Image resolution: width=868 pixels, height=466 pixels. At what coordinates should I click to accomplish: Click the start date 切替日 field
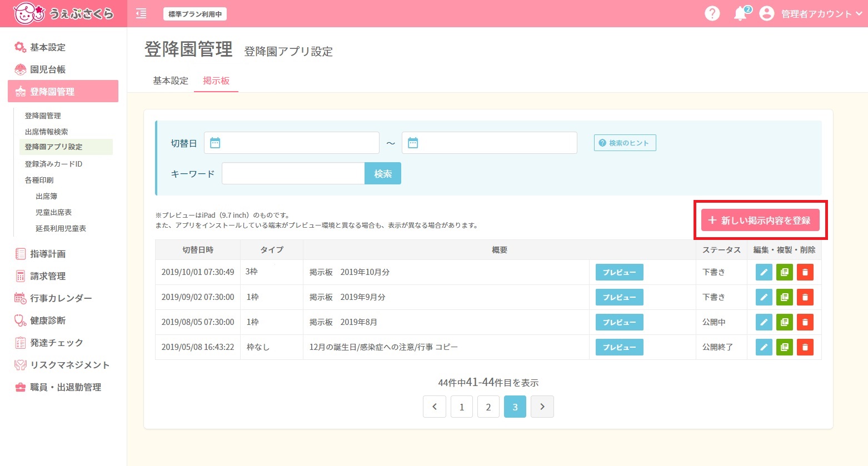coord(292,143)
